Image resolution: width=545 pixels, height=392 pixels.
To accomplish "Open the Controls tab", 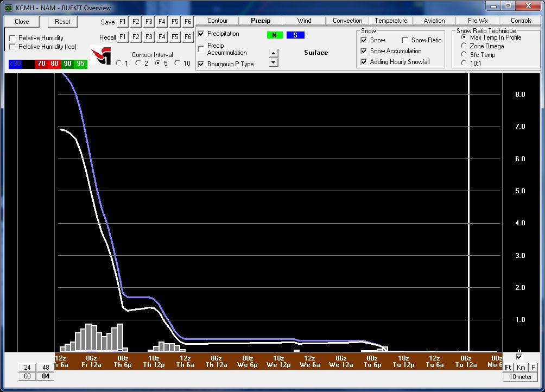I will (521, 21).
